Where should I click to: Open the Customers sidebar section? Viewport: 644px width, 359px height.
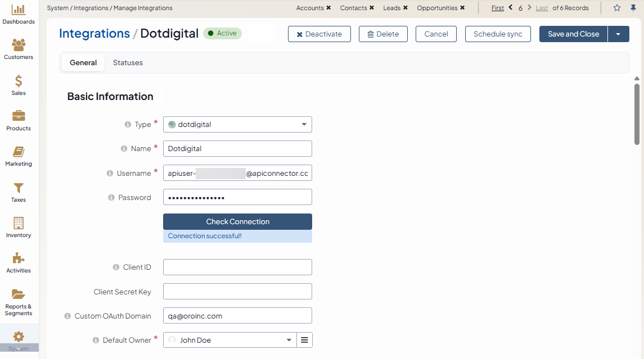click(19, 49)
